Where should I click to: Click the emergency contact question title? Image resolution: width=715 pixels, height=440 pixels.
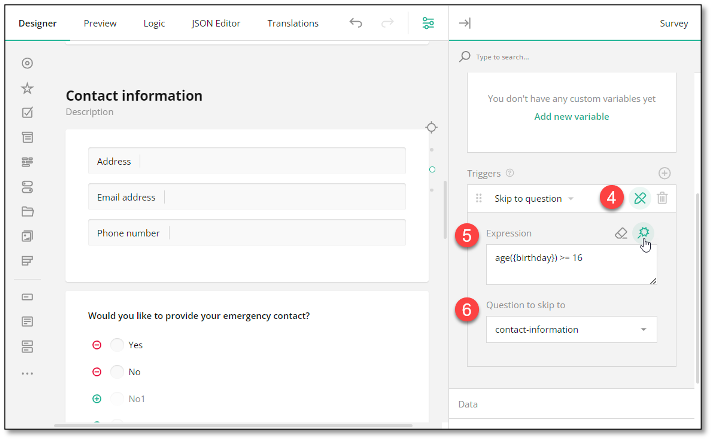coord(199,316)
